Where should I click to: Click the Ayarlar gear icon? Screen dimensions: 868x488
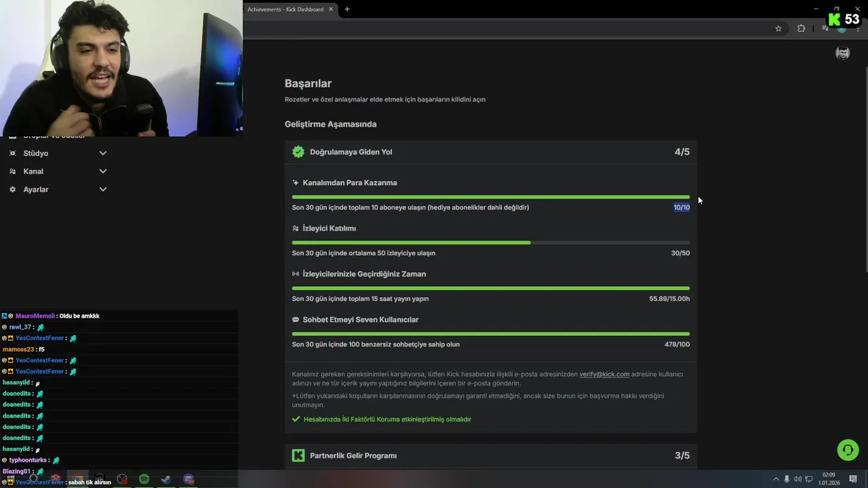[12, 190]
